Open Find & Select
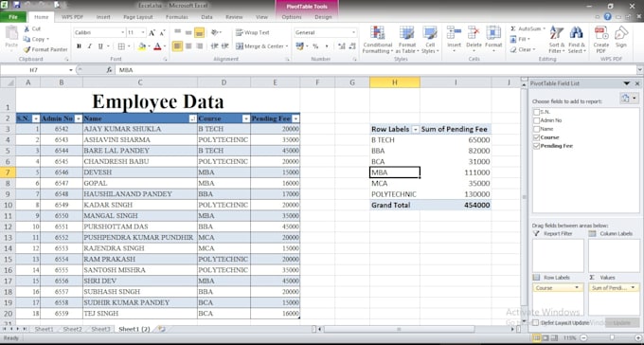Screen dimensions: 644x345 (x=577, y=40)
